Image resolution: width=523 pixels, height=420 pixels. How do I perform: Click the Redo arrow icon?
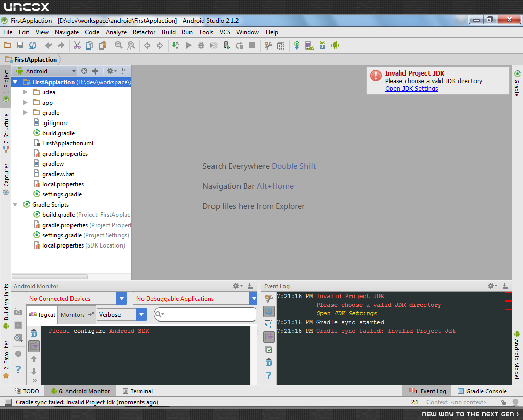coord(61,45)
